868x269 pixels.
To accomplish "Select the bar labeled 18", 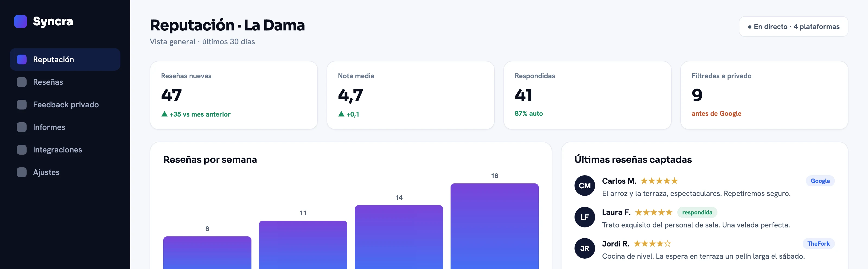I will (x=494, y=226).
